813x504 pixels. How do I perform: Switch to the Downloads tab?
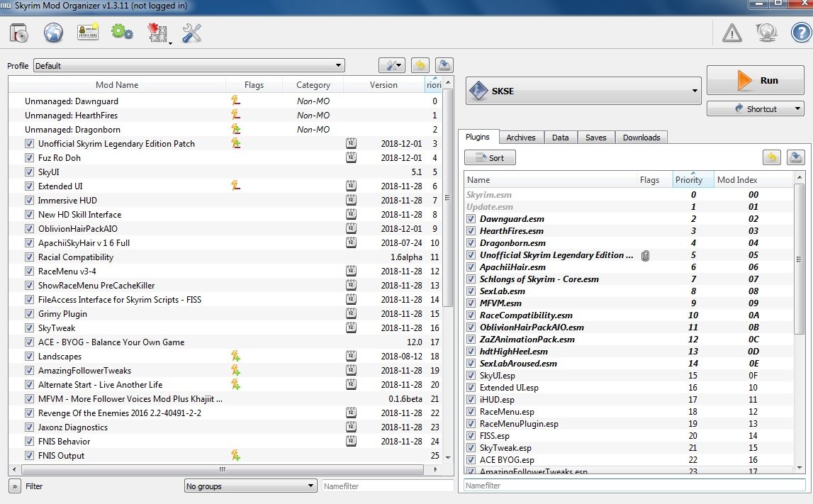641,138
